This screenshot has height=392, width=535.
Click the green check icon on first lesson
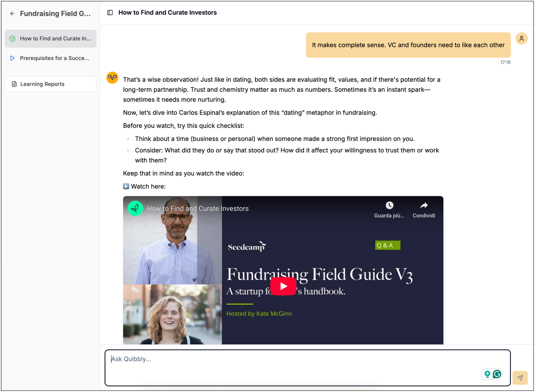12,39
